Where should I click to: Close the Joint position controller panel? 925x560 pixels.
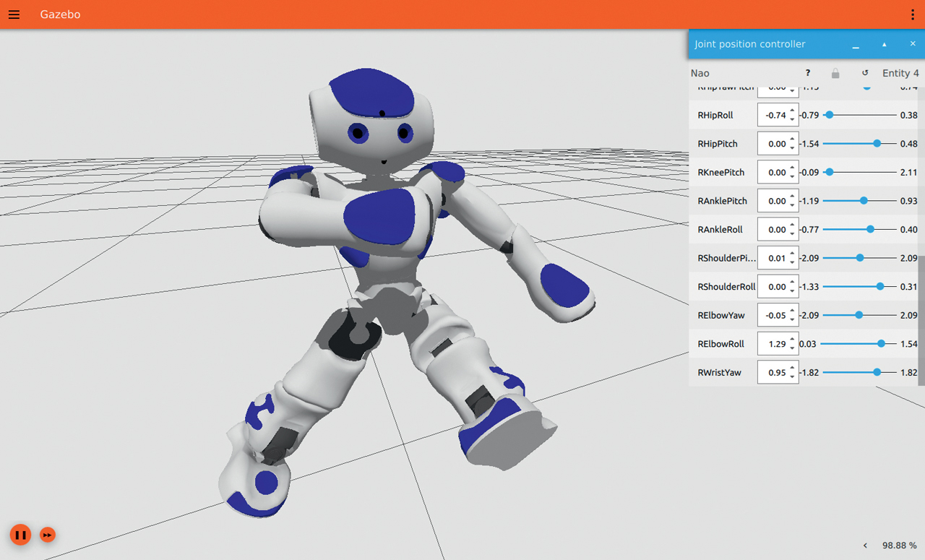point(913,44)
